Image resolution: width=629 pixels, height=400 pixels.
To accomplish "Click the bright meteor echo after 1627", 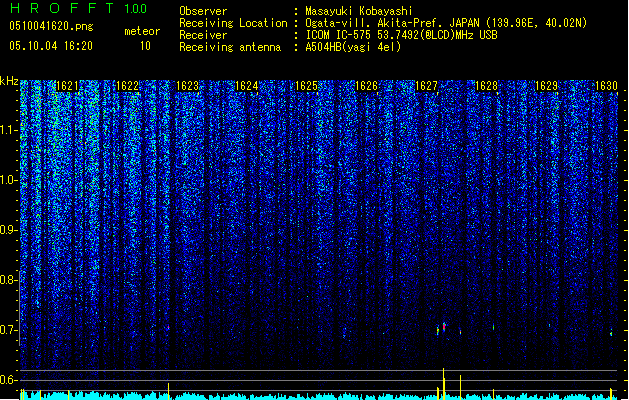I will point(444,327).
